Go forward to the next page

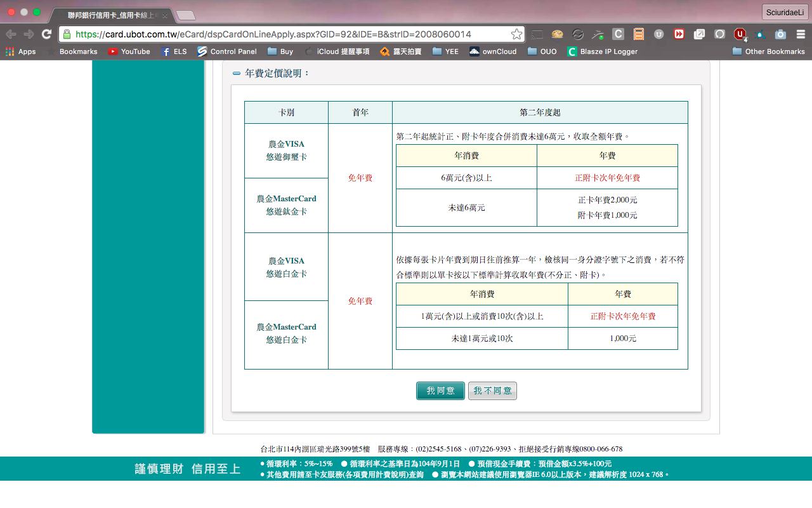pos(29,34)
